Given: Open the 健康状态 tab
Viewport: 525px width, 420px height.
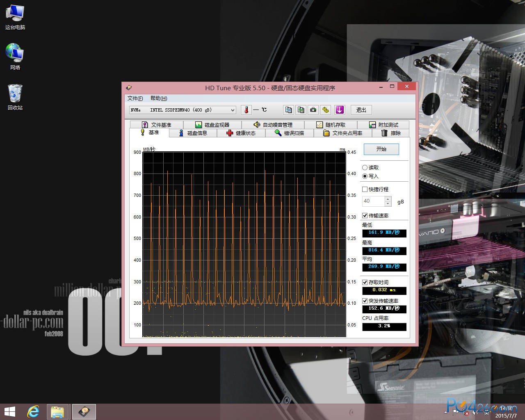Looking at the screenshot, I should [241, 133].
